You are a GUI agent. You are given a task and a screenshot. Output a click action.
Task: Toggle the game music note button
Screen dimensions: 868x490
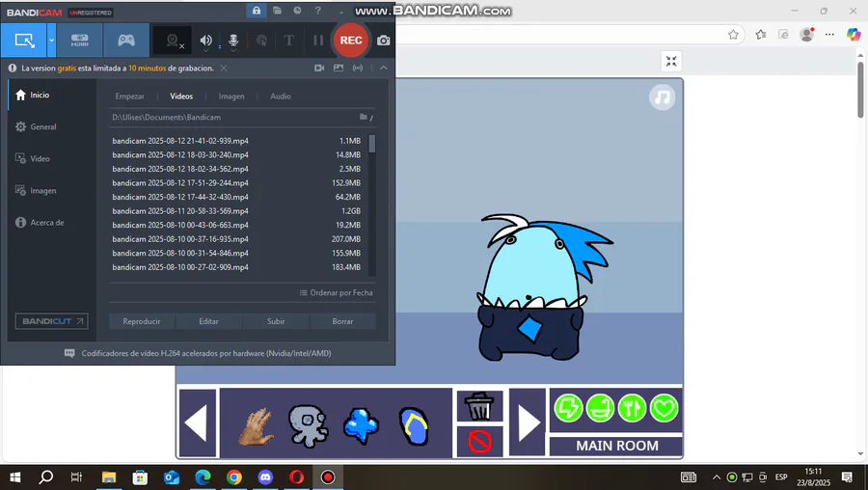(x=662, y=97)
